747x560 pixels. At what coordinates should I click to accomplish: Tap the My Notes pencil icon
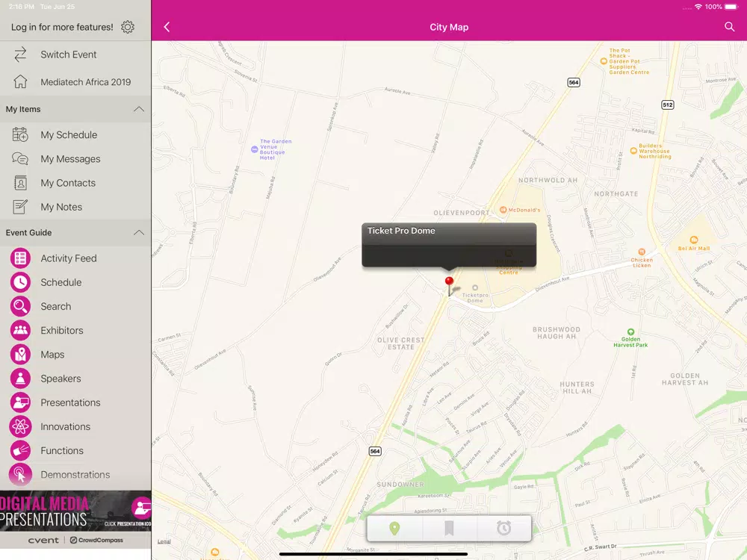tap(20, 207)
